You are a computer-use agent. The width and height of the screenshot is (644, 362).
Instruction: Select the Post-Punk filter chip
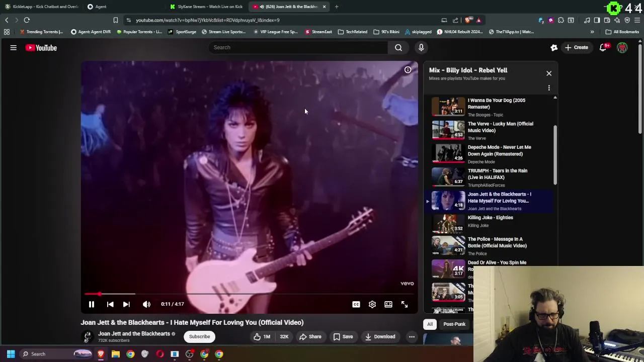click(x=454, y=324)
